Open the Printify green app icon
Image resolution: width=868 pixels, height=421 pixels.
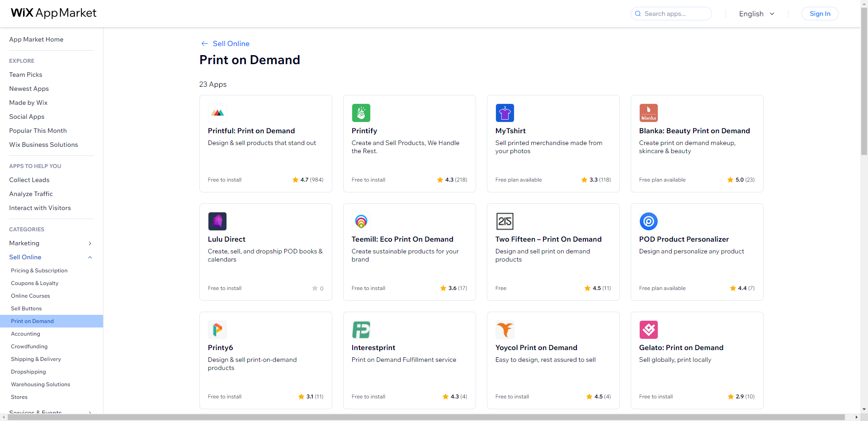tap(361, 113)
